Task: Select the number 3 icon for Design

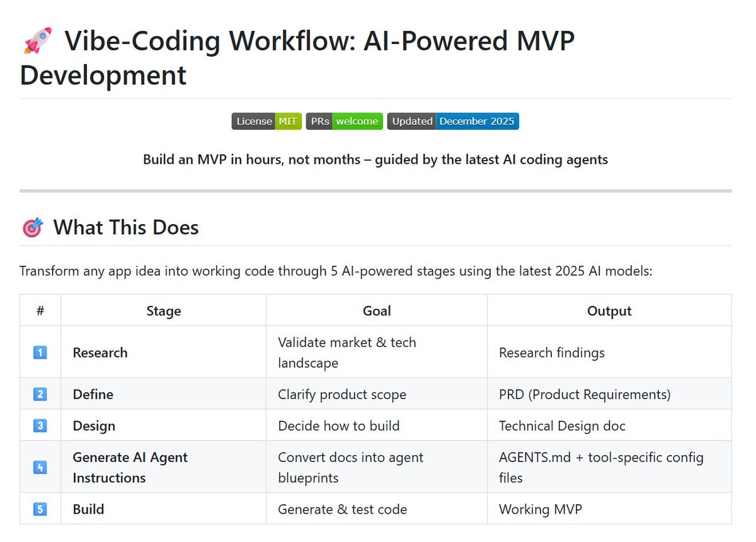Action: click(x=40, y=426)
